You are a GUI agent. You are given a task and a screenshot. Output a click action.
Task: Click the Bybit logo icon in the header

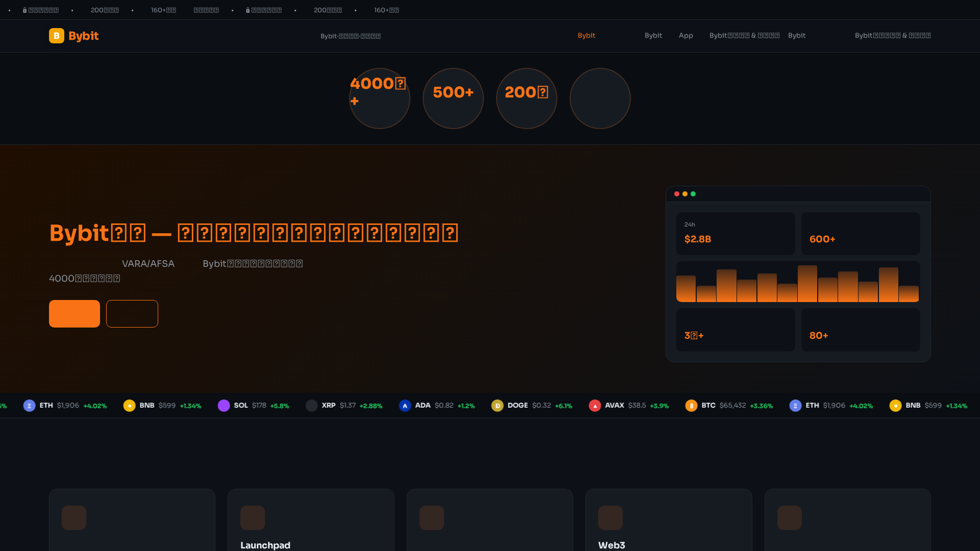tap(57, 36)
